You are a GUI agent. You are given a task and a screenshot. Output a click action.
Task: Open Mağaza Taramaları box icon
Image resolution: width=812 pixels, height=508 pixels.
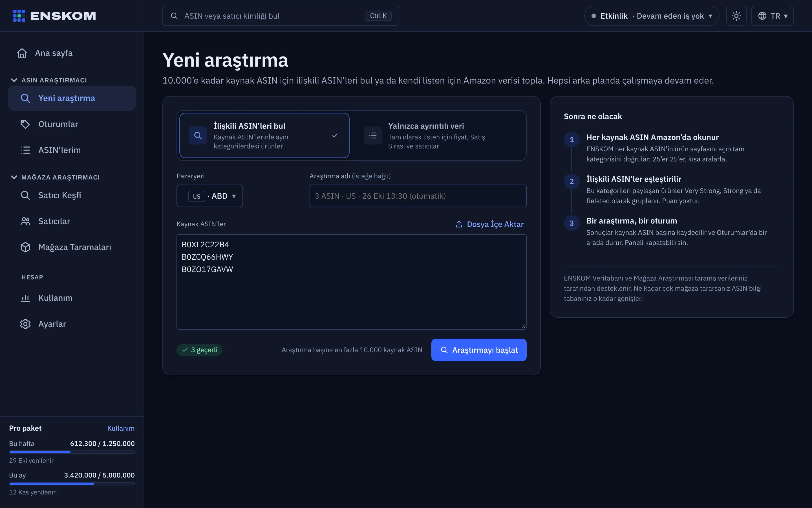(25, 247)
